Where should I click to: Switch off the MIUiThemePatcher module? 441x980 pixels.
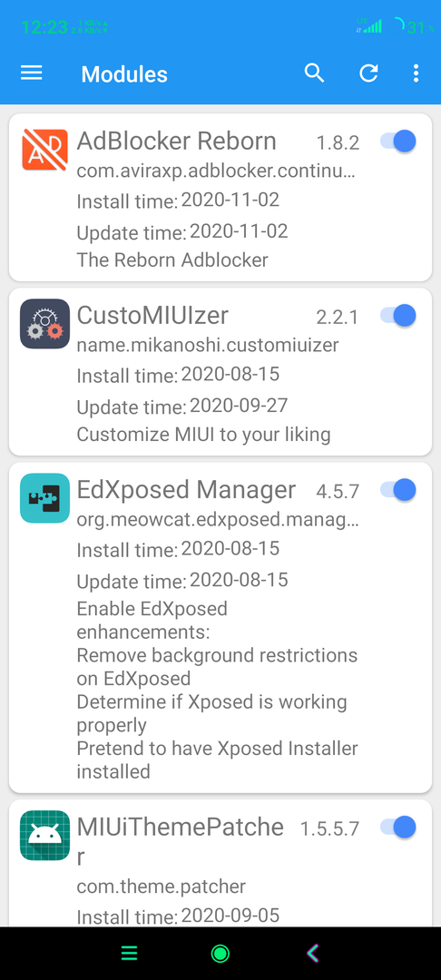[398, 827]
